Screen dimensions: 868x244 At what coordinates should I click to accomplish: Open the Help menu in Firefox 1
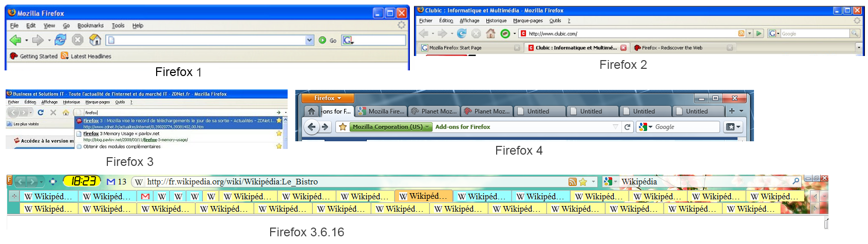point(138,26)
